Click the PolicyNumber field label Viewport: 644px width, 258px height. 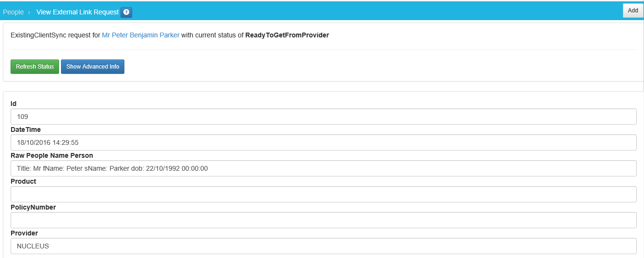33,207
